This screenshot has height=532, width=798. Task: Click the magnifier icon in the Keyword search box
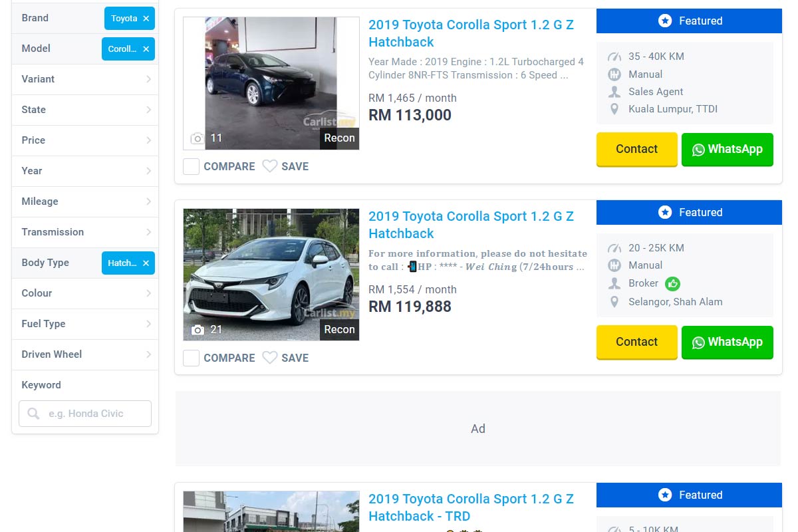tap(33, 414)
